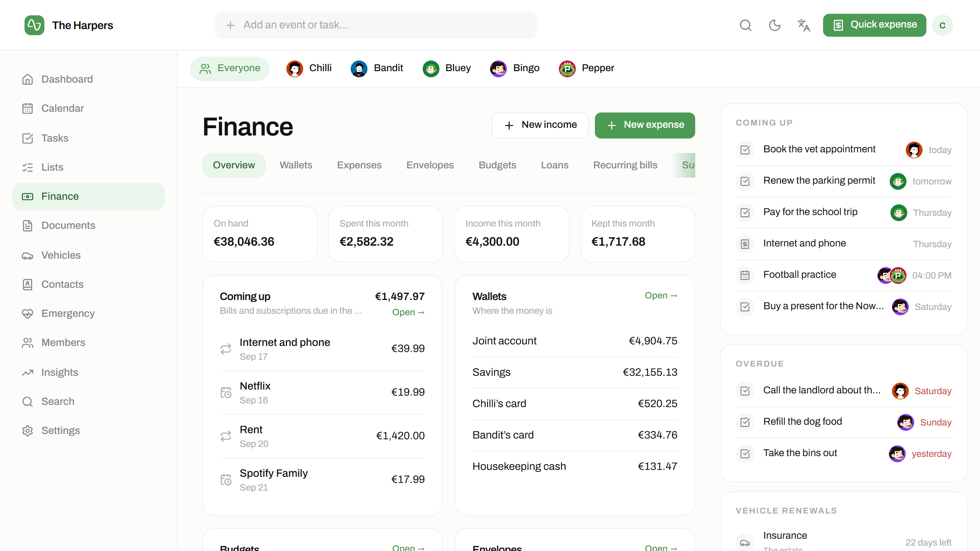Open Vehicles in the sidebar
Screen dimensions: 980x551
(x=88, y=255)
